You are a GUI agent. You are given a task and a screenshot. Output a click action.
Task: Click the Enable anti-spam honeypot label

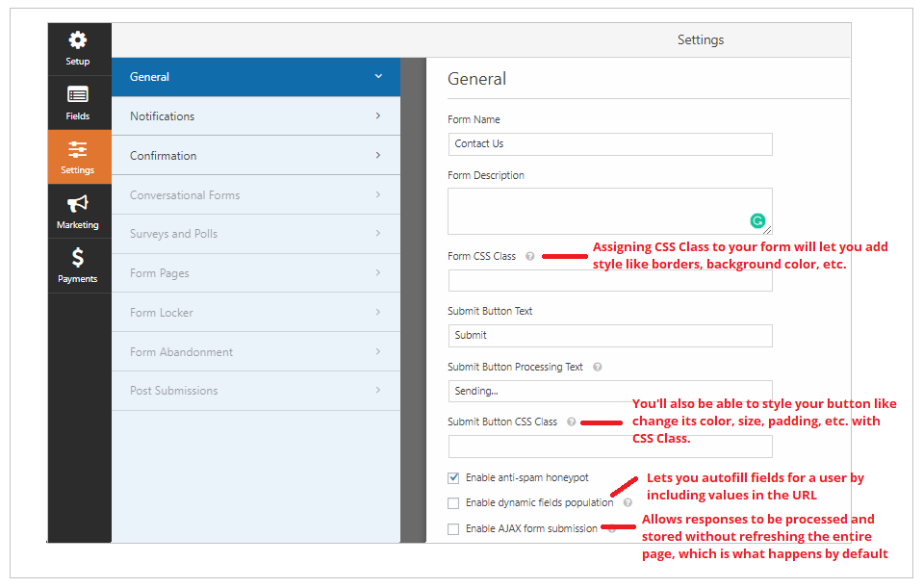pyautogui.click(x=526, y=478)
